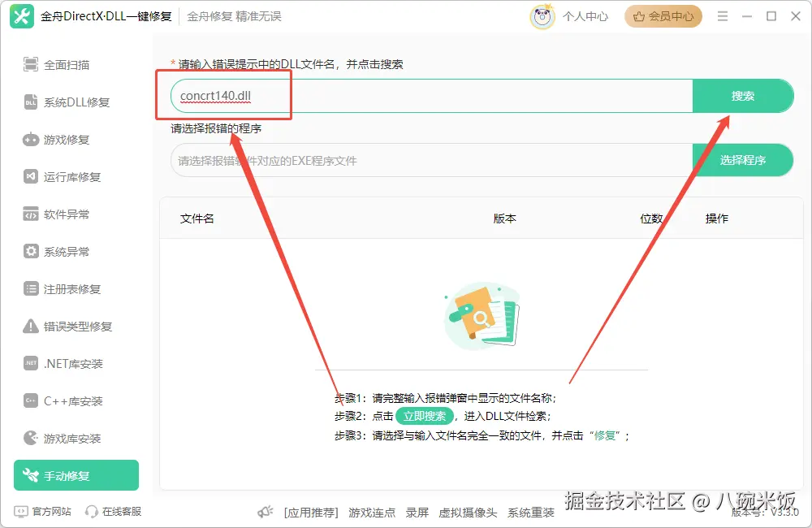The image size is (812, 528).
Task: Click the gamepad icon beside 游戏修复
Action: (31, 140)
